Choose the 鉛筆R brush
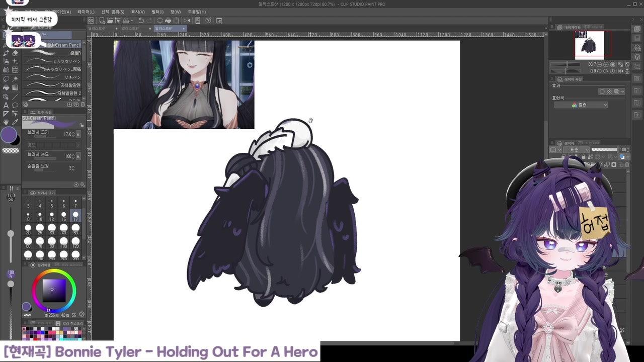The height and width of the screenshot is (362, 644). click(x=52, y=52)
